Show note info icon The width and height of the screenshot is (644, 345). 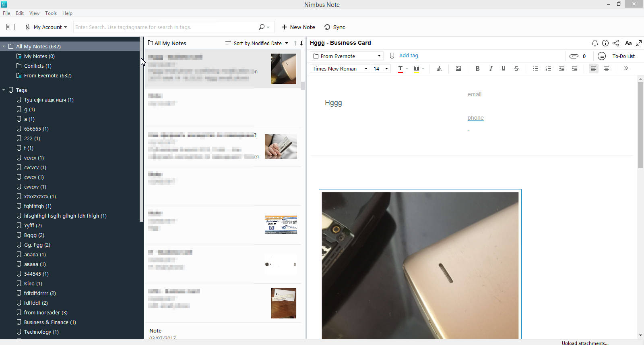(x=605, y=43)
